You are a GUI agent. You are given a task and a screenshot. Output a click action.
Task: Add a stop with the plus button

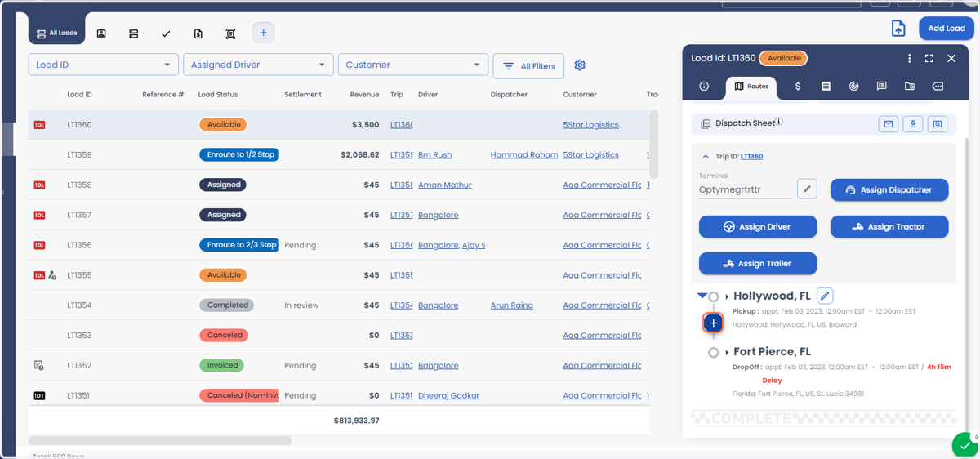tap(713, 323)
